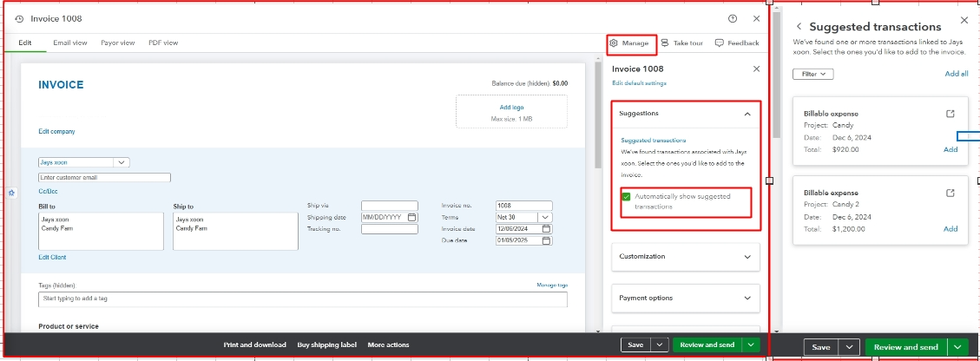The height and width of the screenshot is (361, 980).
Task: Click Suggested transactions link
Action: (x=653, y=141)
